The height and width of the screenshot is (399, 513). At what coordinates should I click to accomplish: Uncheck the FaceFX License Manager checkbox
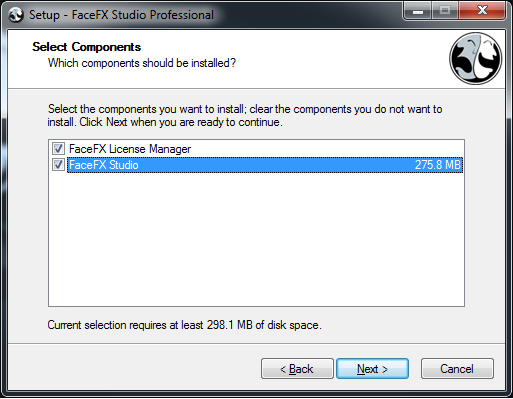(x=58, y=148)
